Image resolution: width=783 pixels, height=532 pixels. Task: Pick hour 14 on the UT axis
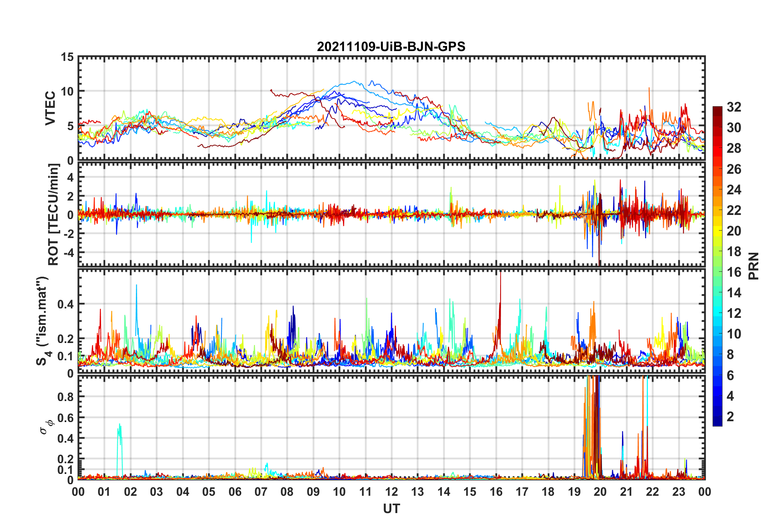444,492
